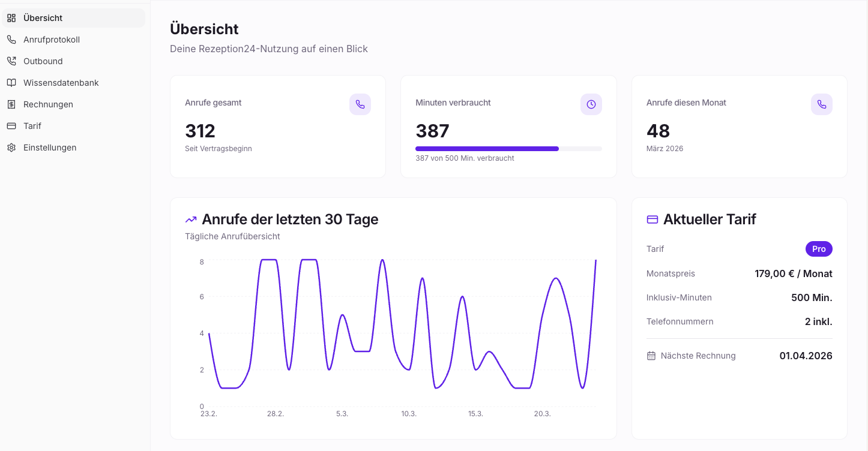Click the 'Tägliche Anrufübersicht' subtitle
Image resolution: width=868 pixels, height=451 pixels.
pyautogui.click(x=232, y=236)
